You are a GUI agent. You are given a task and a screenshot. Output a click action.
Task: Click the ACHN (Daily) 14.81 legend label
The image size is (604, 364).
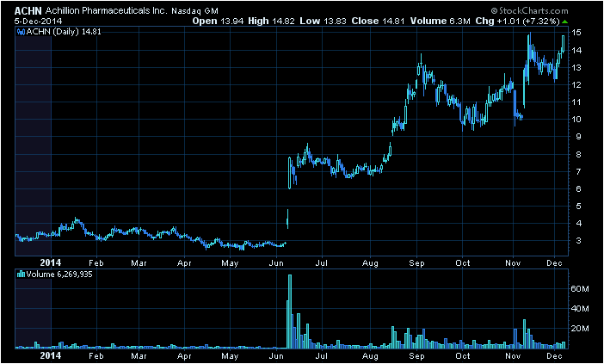click(64, 32)
